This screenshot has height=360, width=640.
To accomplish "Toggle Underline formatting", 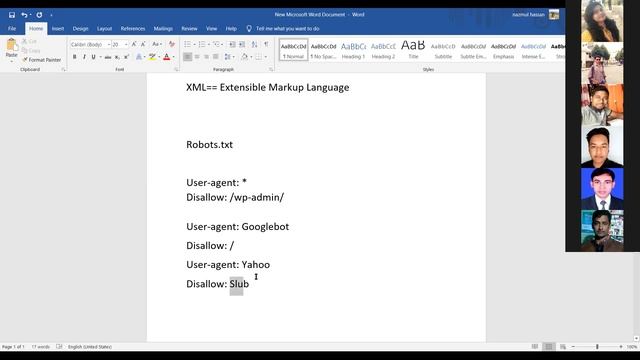I will [93, 57].
